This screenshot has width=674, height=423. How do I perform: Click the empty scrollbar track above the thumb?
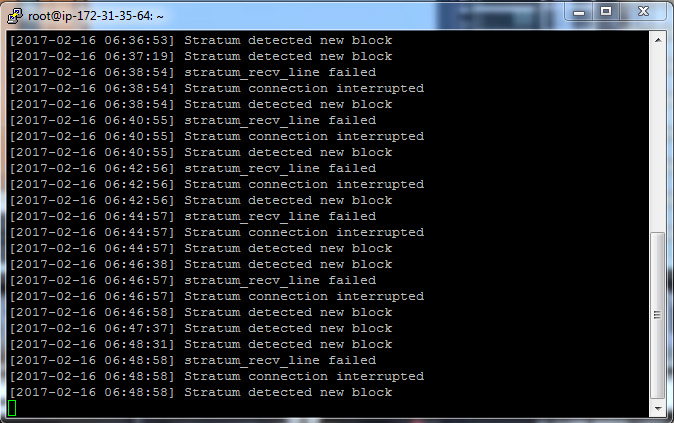point(657,140)
